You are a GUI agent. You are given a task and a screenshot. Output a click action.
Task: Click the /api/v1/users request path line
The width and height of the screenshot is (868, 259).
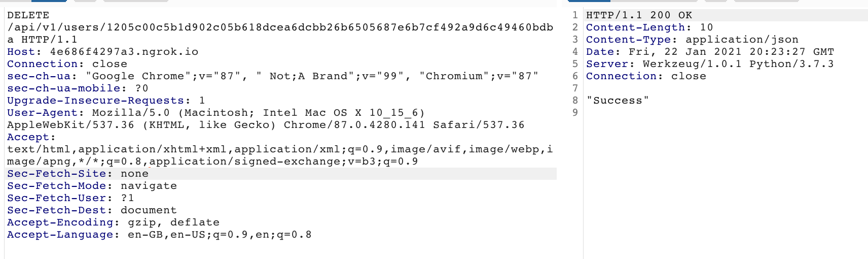click(280, 27)
